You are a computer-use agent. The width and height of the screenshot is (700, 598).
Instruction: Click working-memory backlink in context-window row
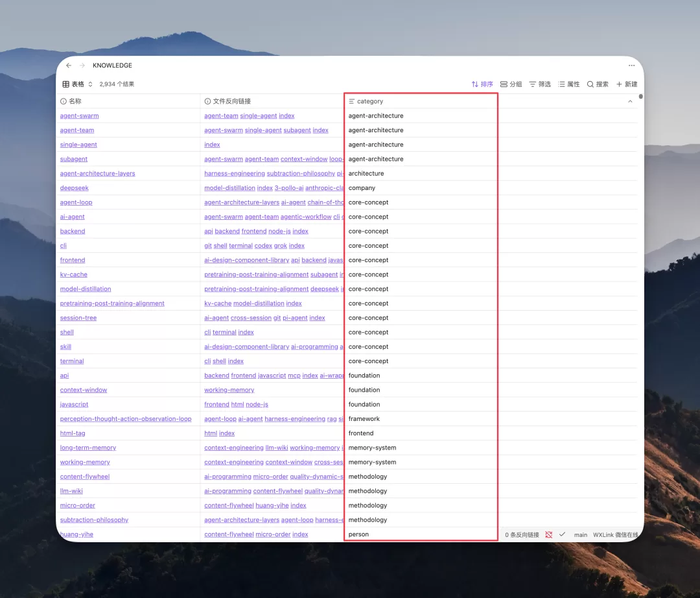(x=229, y=390)
